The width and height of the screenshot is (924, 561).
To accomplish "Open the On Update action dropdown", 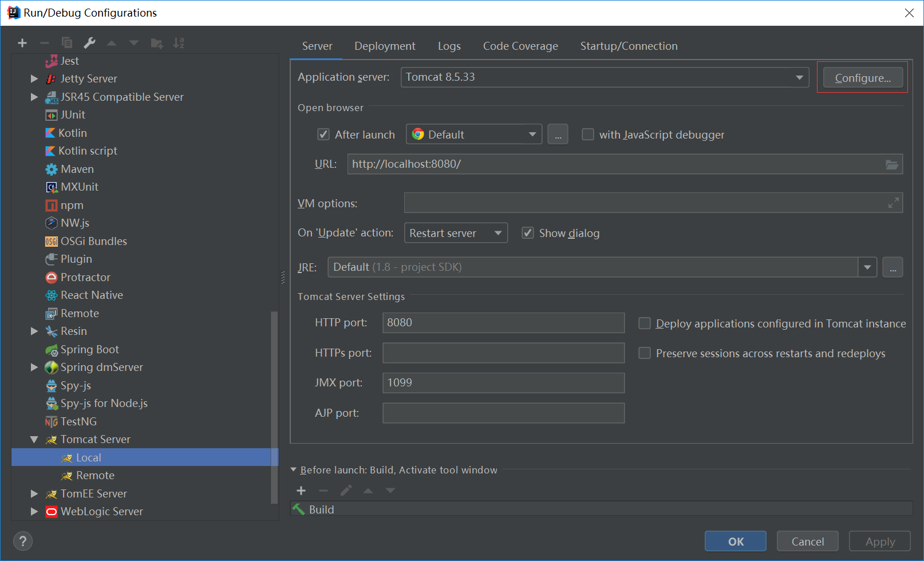I will tap(456, 233).
